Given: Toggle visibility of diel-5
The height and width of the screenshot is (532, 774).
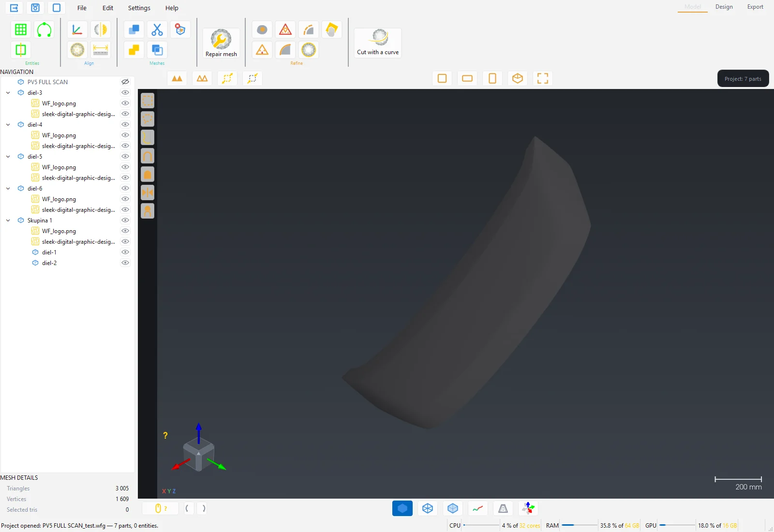Looking at the screenshot, I should tap(125, 156).
